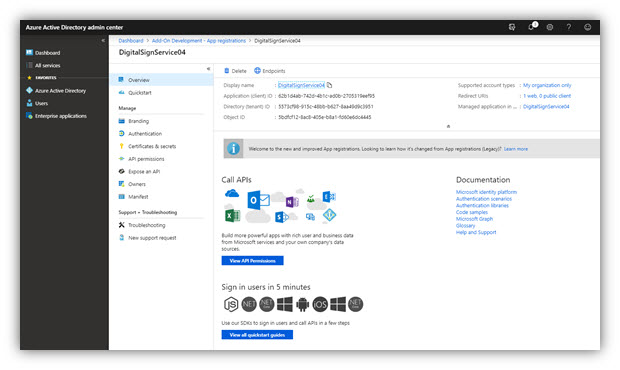
Task: Click the DigitalSignService04 display name link
Action: pos(301,85)
